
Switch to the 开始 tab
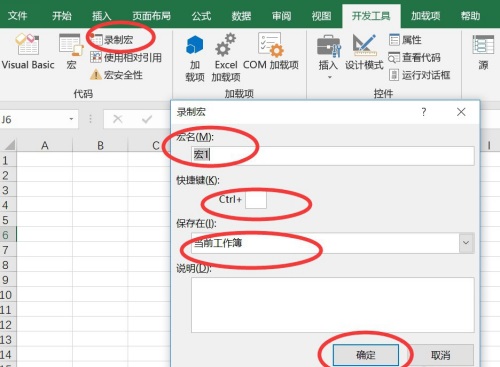pos(62,15)
